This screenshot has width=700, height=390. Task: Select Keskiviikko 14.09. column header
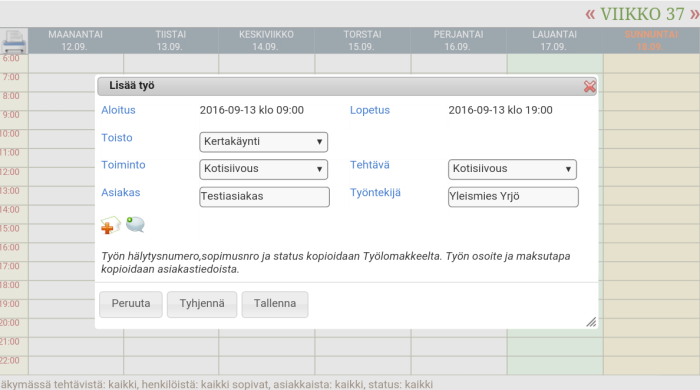pyautogui.click(x=267, y=41)
